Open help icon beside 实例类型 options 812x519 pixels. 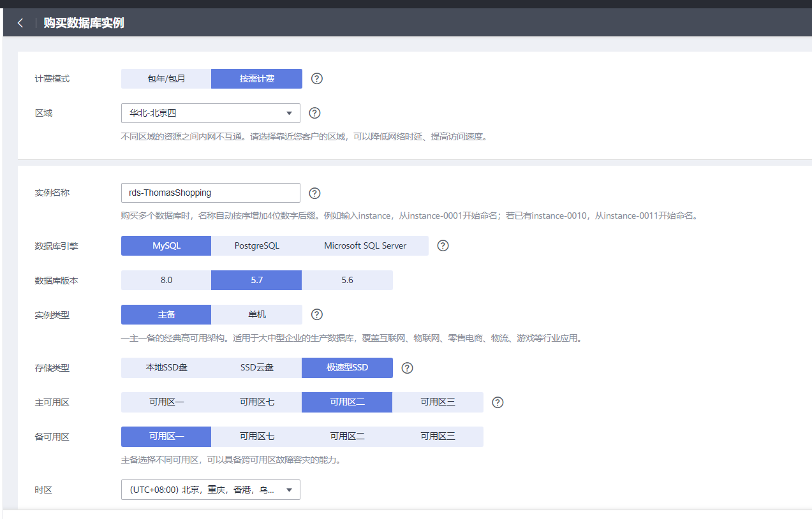pos(317,314)
